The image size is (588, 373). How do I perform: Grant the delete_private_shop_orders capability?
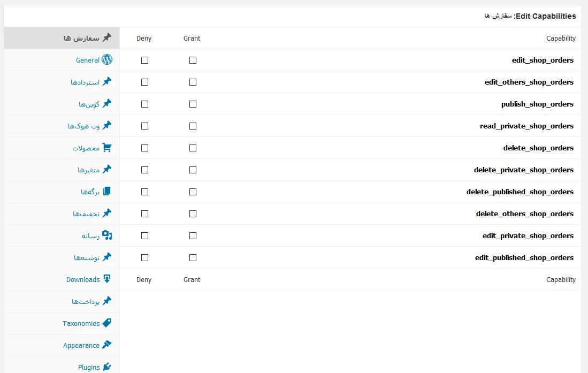[x=193, y=170]
